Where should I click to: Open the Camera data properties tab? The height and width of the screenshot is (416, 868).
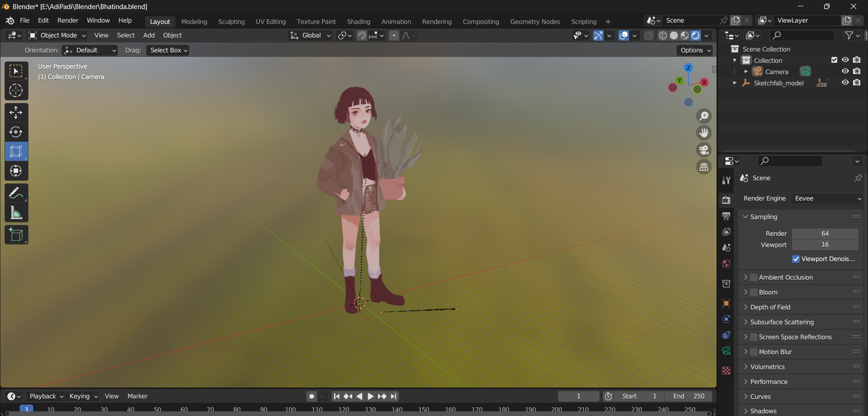[726, 351]
